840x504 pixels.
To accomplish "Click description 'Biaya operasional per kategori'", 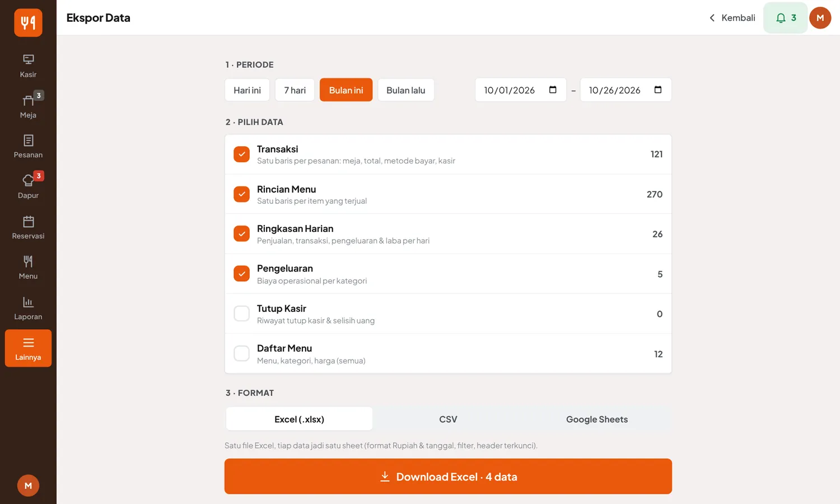I will pyautogui.click(x=312, y=281).
